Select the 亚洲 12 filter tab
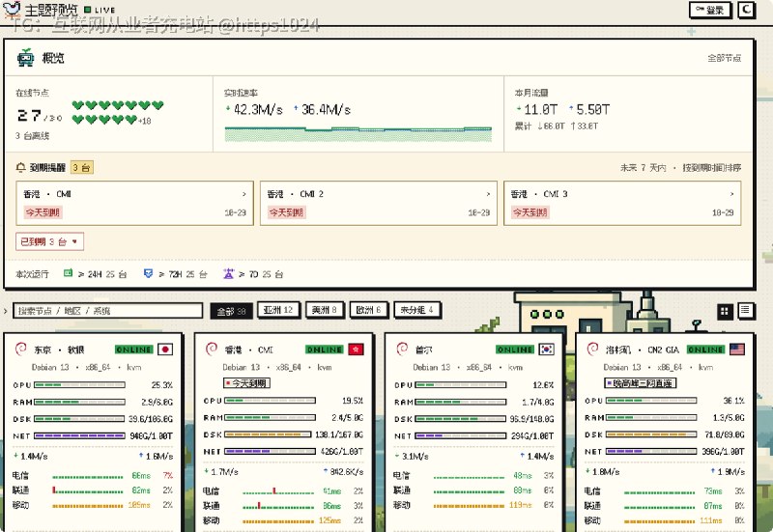 pyautogui.click(x=278, y=310)
